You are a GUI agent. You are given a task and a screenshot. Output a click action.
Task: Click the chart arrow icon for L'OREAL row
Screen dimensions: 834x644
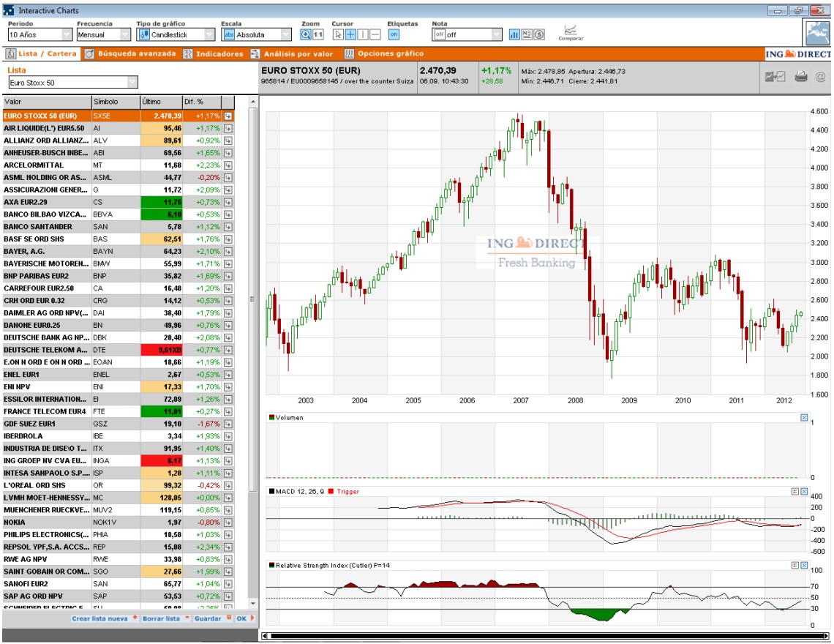pos(228,485)
